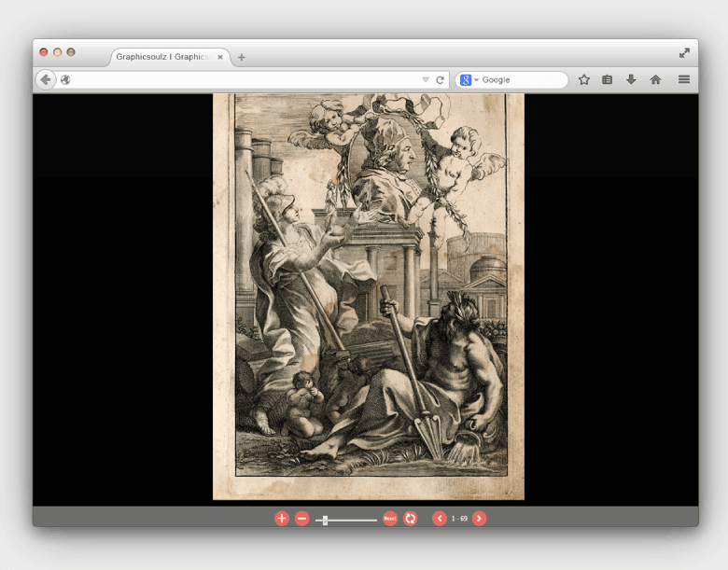Click the globe site identity icon

pyautogui.click(x=65, y=80)
